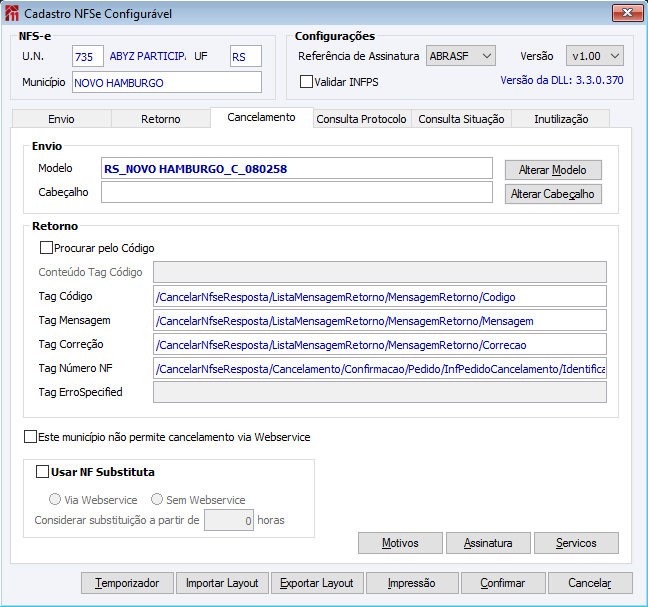Open the Temporizador button
The image size is (648, 607).
tap(127, 583)
